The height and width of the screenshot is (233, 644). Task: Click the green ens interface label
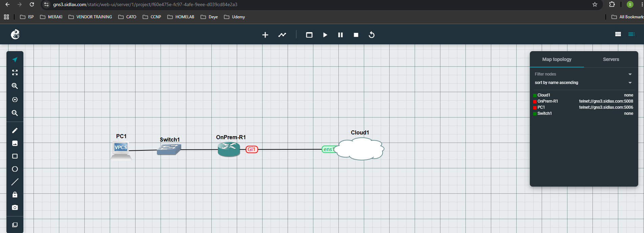click(x=329, y=149)
